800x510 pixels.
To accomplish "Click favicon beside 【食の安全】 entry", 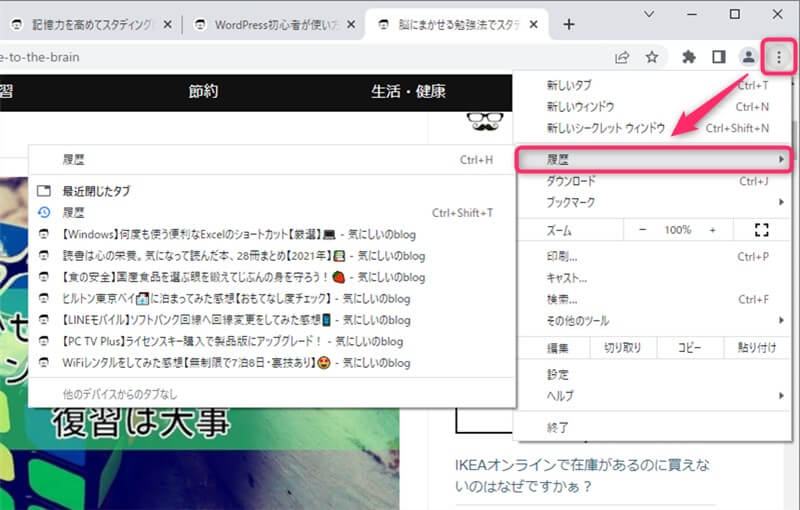I will 44,277.
